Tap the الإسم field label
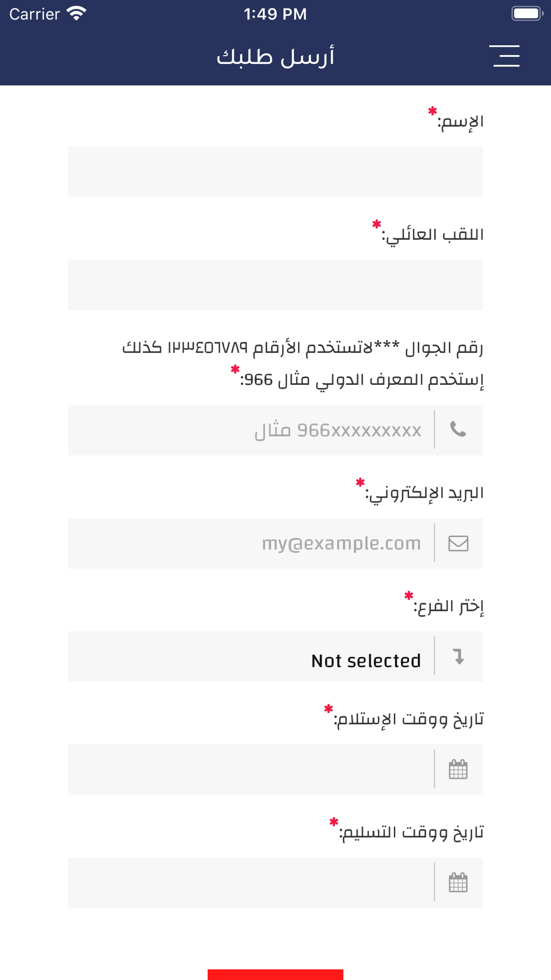551x980 pixels. (461, 122)
